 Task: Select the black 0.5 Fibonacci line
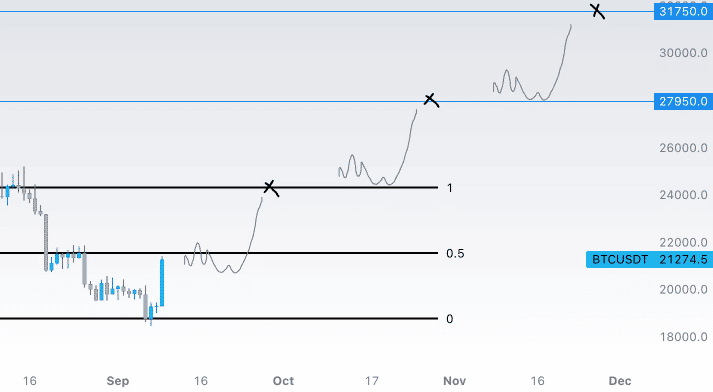219,253
